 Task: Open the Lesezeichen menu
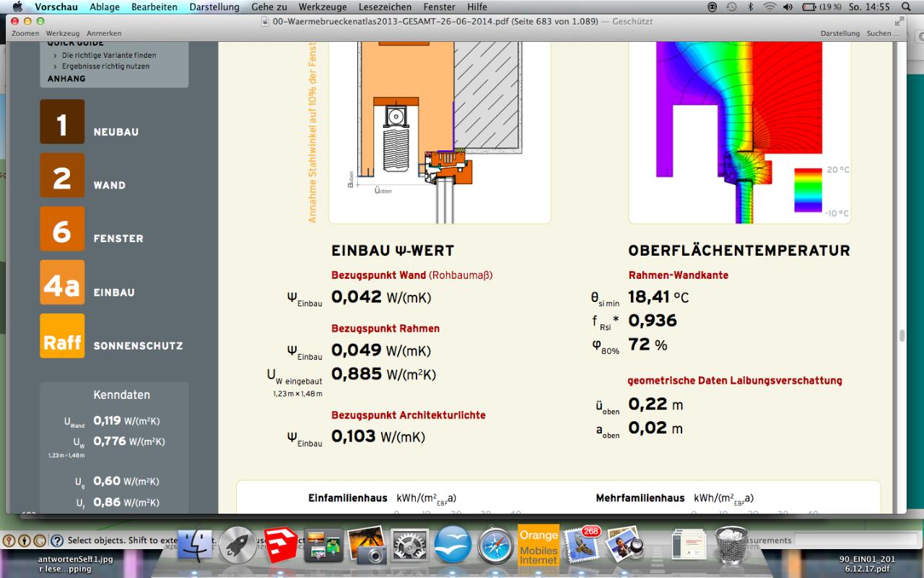coord(385,7)
